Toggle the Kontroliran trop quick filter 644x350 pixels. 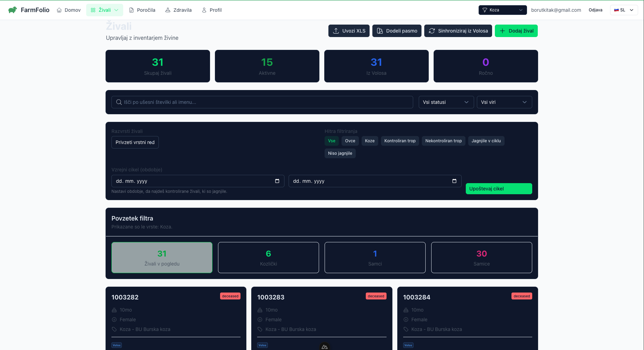point(400,141)
